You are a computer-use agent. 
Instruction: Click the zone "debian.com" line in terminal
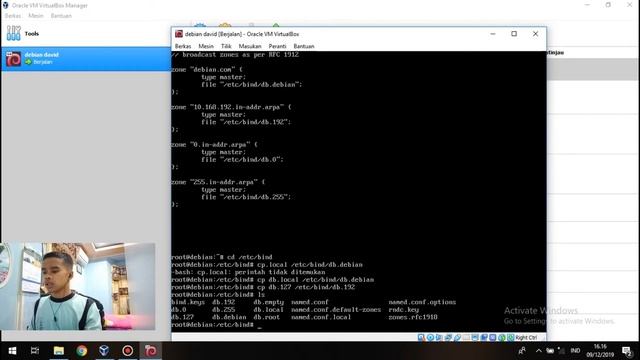coord(207,70)
